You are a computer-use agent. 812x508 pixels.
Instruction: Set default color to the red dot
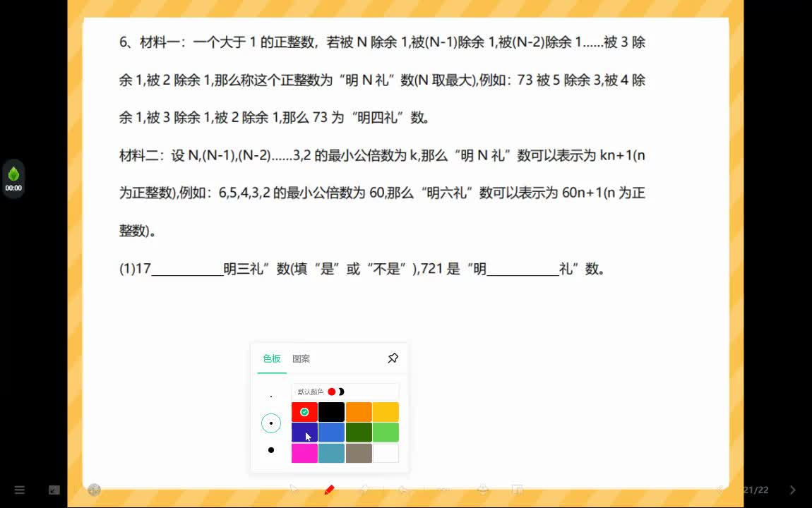pos(331,392)
